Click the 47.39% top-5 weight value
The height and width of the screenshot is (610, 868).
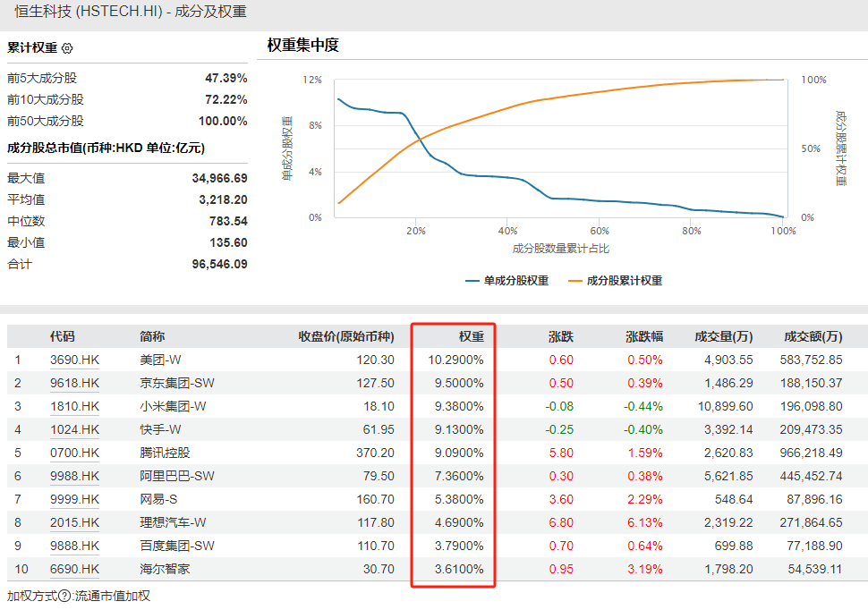(226, 78)
